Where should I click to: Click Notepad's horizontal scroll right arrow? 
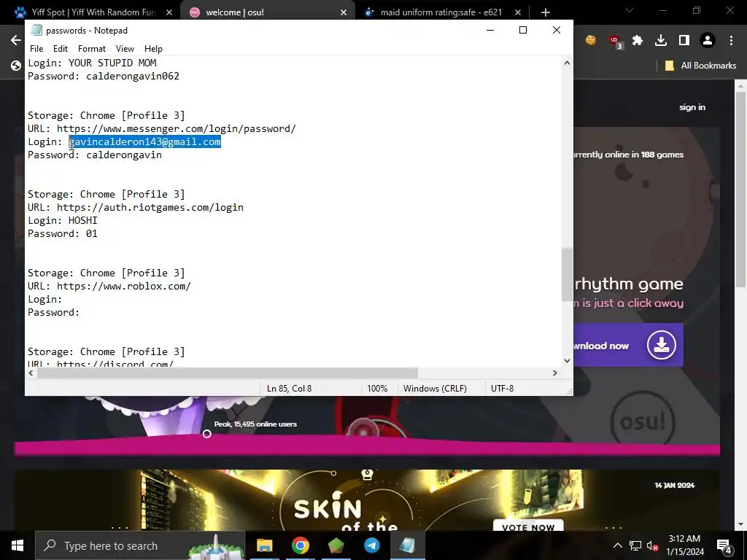(x=554, y=373)
